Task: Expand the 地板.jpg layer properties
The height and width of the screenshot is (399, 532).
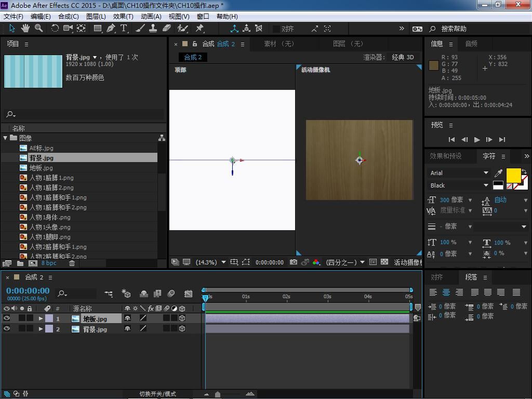Action: tap(41, 318)
